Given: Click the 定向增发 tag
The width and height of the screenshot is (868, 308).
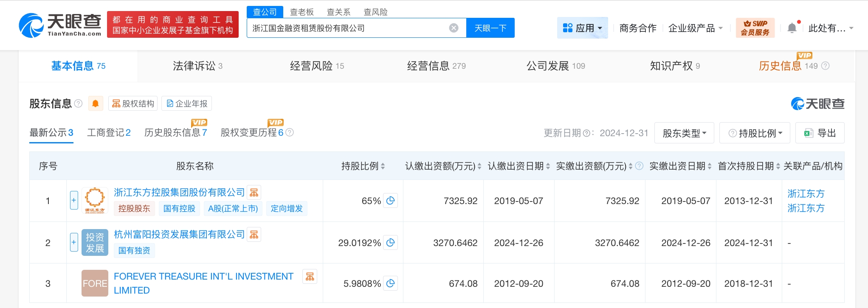Looking at the screenshot, I should 287,208.
